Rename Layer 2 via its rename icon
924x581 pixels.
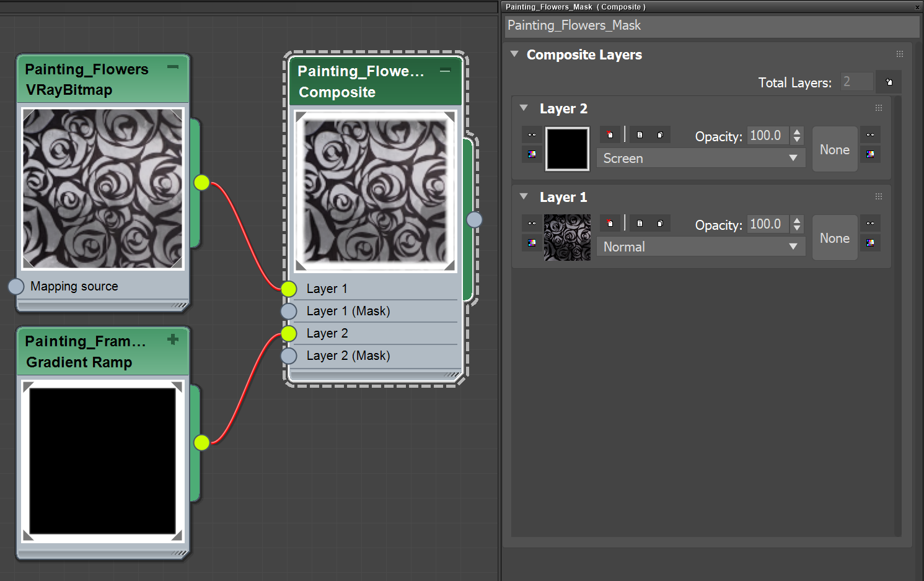click(640, 134)
